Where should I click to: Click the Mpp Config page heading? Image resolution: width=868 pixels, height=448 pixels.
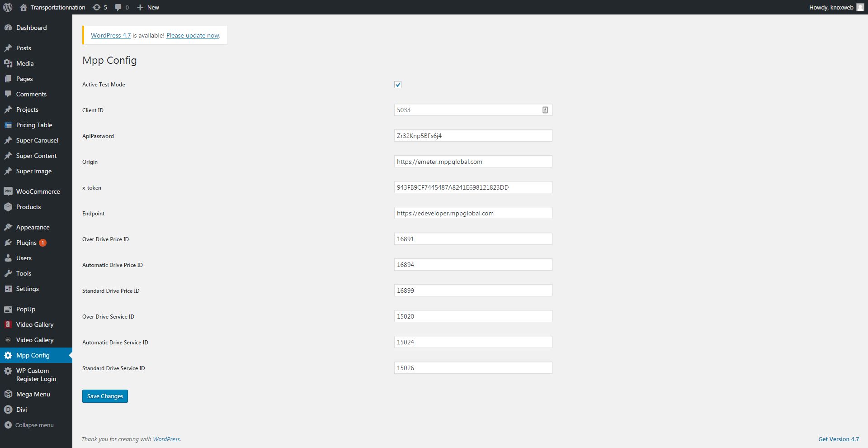[109, 61]
